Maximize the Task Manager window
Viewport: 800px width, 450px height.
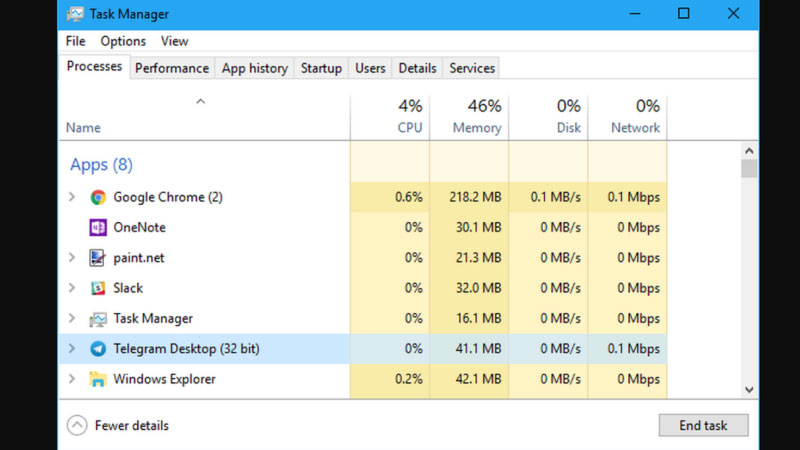tap(684, 14)
